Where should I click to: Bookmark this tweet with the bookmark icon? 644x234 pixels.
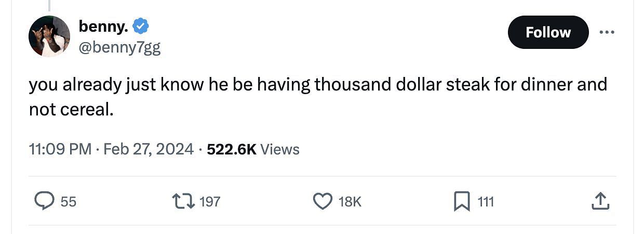coord(462,201)
